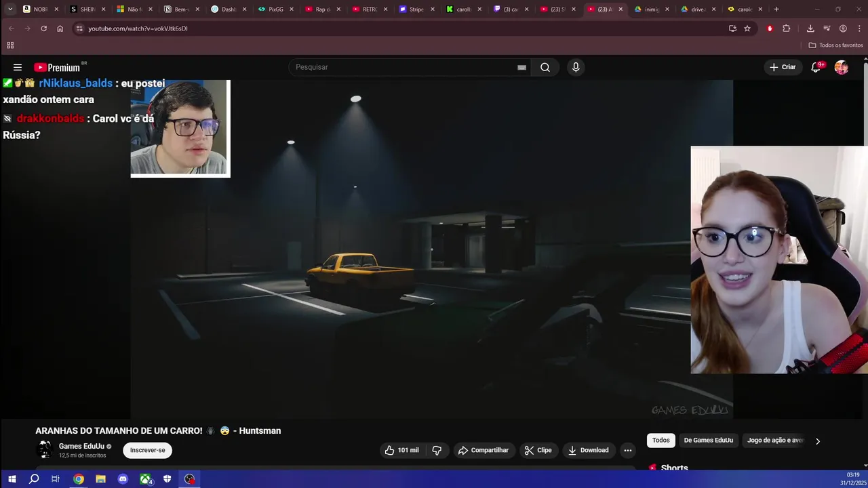Screen dimensions: 868x488
Task: Open YouTube notifications bell
Action: [x=816, y=67]
